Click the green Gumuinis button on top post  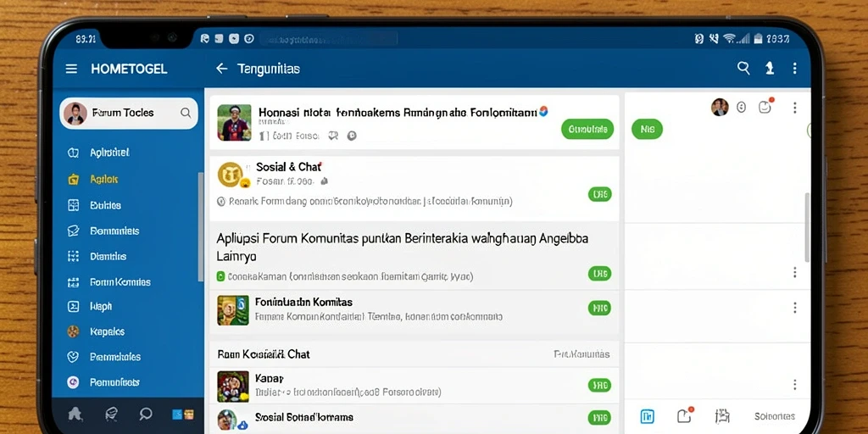(587, 129)
